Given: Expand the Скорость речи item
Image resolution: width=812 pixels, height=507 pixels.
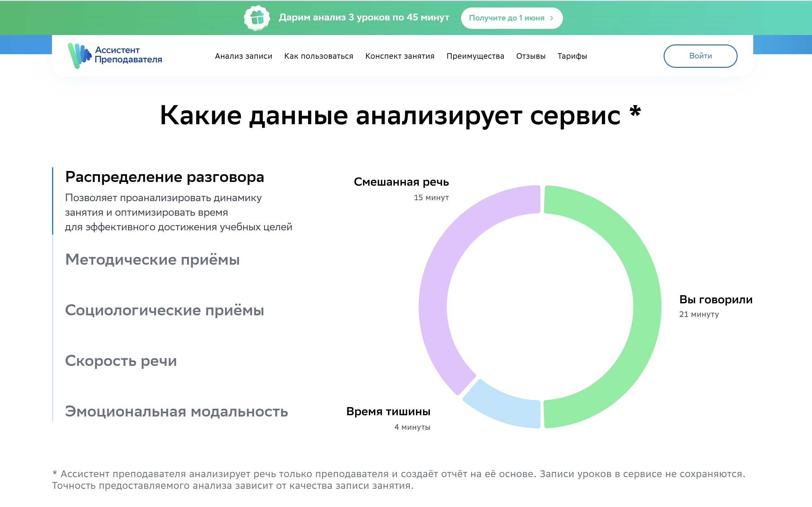Looking at the screenshot, I should (x=121, y=361).
